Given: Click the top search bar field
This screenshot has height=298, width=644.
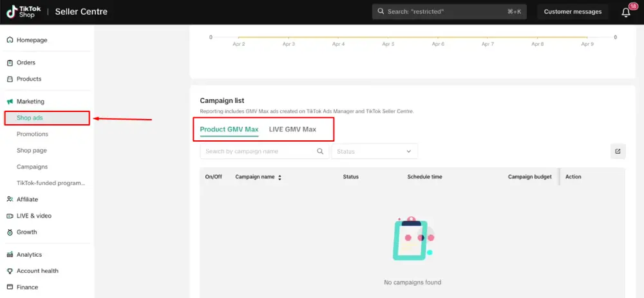Looking at the screenshot, I should tap(450, 12).
